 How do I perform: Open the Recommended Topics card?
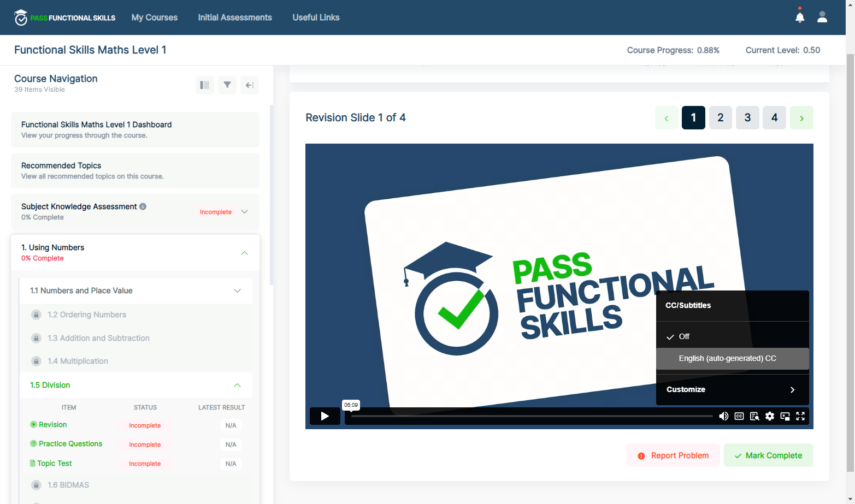[135, 170]
